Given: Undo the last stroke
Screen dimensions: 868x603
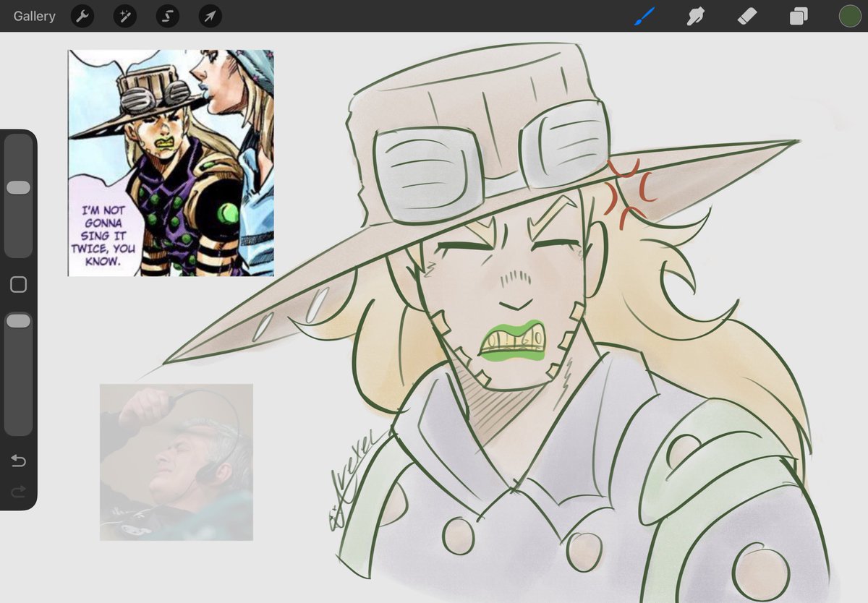Looking at the screenshot, I should [18, 461].
